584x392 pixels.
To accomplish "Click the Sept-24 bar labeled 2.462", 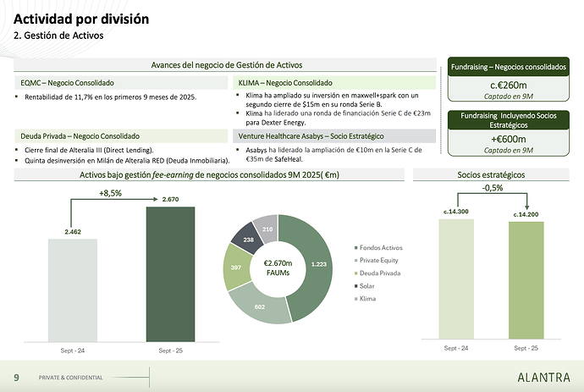I will 73,290.
